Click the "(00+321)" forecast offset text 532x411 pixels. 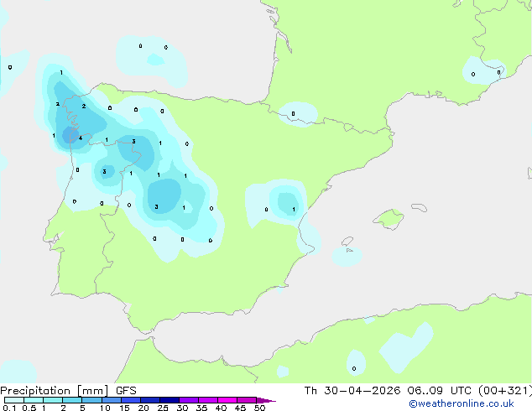click(505, 391)
